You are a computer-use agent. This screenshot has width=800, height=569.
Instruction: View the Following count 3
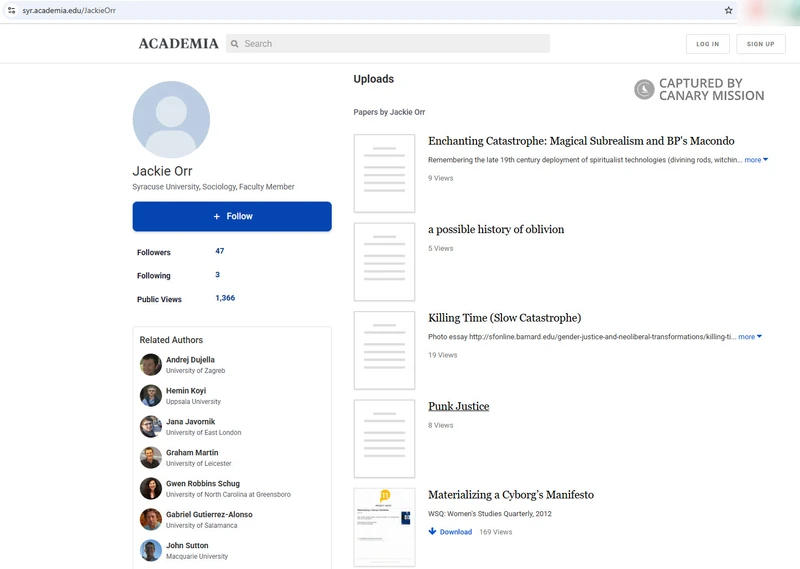click(x=217, y=275)
